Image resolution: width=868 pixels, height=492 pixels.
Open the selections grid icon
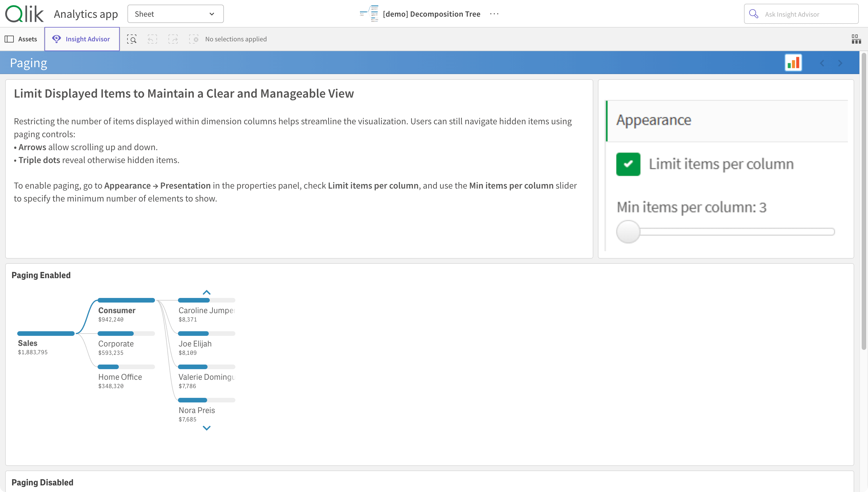(856, 39)
